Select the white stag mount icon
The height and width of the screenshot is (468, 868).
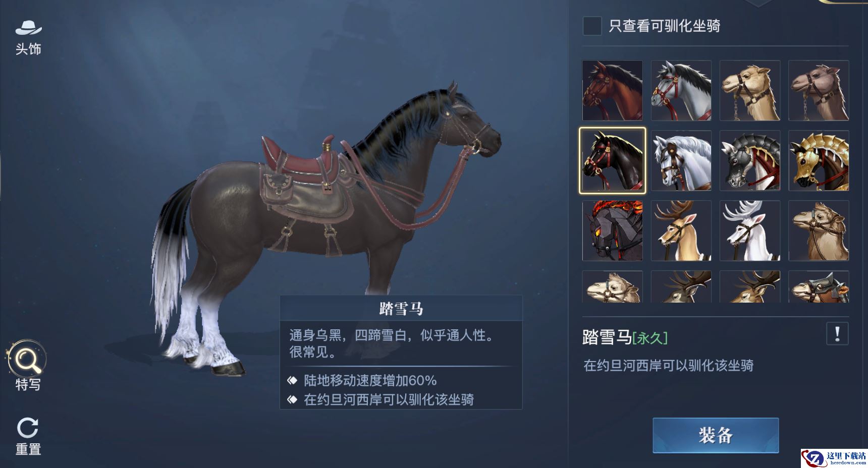750,230
